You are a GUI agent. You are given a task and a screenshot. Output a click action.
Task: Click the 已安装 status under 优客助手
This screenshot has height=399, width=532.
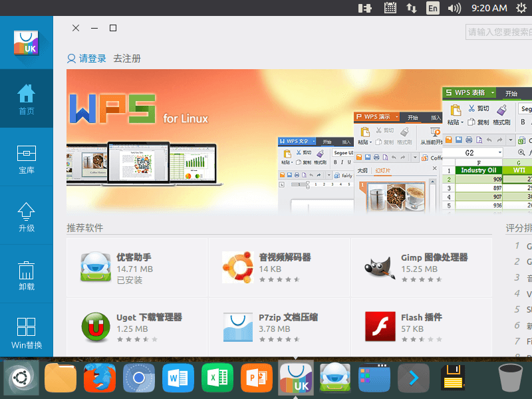pyautogui.click(x=129, y=280)
